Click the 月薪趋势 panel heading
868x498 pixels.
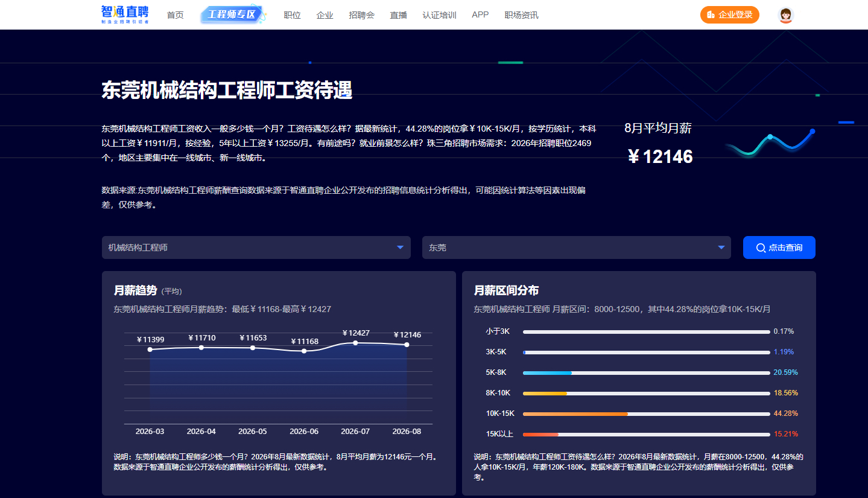(135, 290)
